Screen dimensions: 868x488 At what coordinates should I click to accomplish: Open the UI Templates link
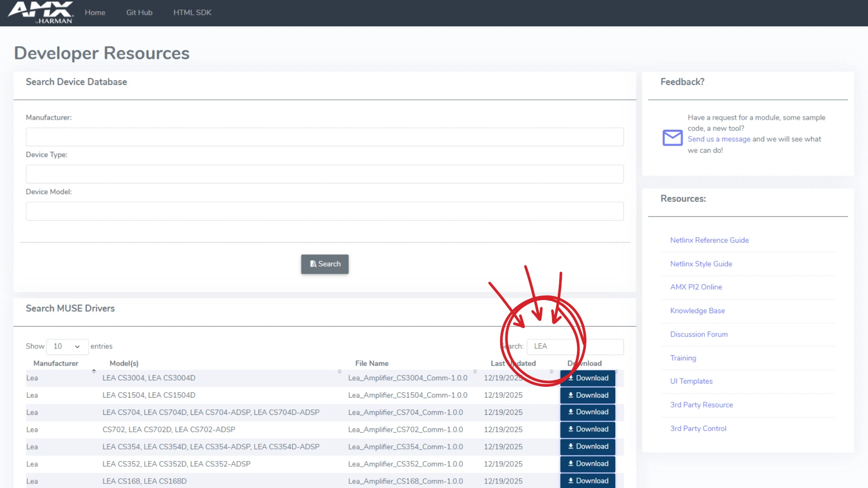(x=691, y=381)
